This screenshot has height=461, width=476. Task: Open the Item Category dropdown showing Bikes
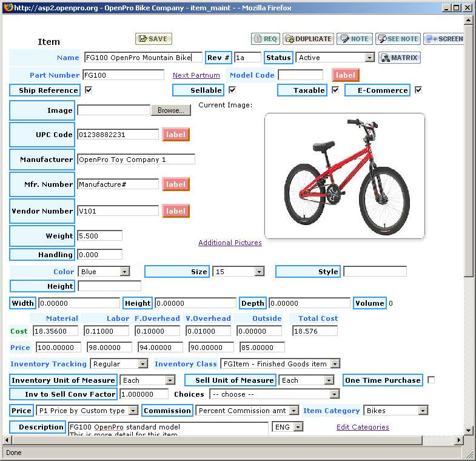pos(395,411)
